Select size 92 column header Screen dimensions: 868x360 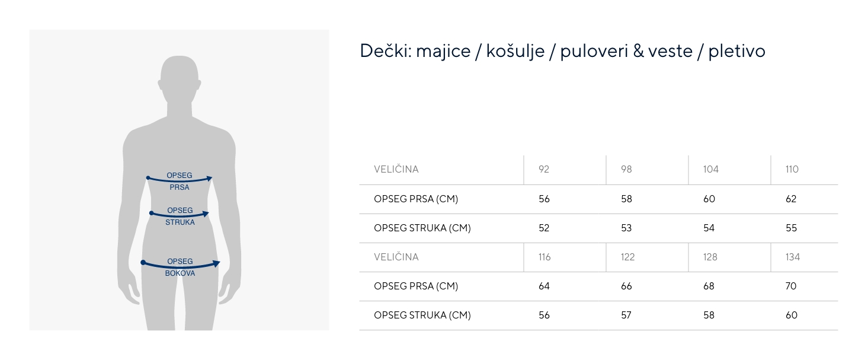point(544,170)
